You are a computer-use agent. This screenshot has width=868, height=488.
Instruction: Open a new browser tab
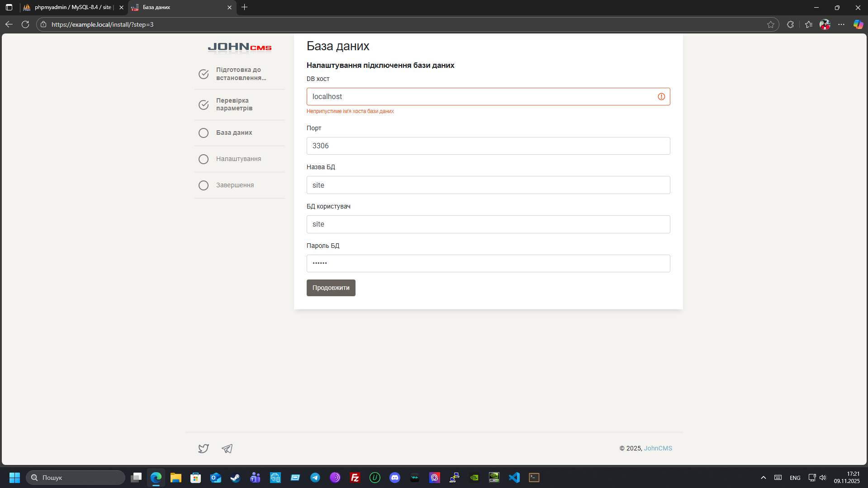(245, 7)
